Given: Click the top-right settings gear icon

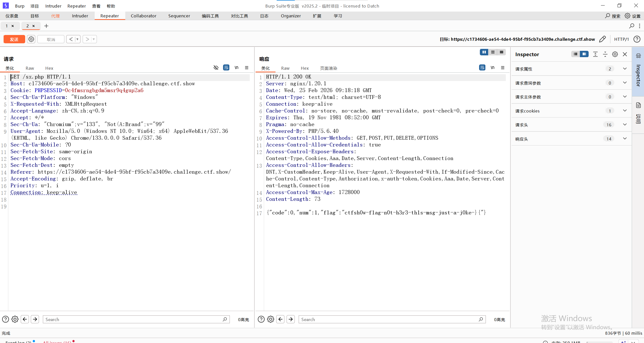Looking at the screenshot, I should tap(627, 16).
